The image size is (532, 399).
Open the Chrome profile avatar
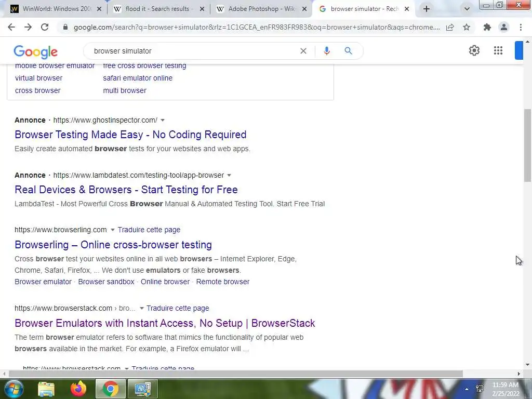[x=504, y=27]
